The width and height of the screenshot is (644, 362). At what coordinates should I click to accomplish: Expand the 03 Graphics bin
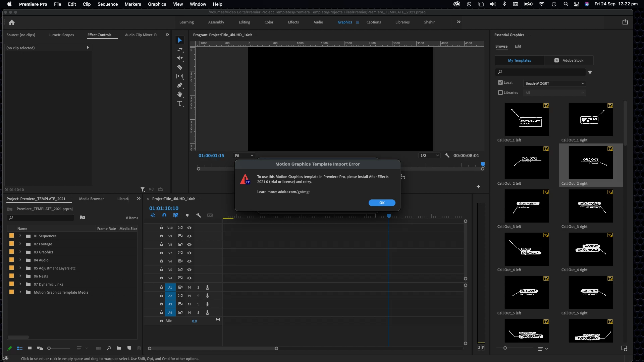pyautogui.click(x=20, y=252)
